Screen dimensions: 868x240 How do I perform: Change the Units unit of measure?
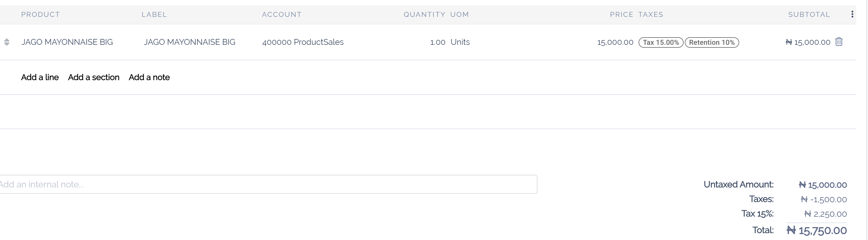point(460,42)
